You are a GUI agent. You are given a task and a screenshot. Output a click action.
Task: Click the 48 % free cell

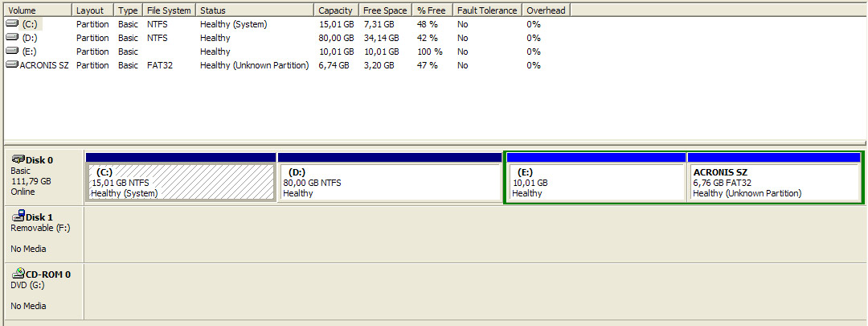[x=428, y=24]
